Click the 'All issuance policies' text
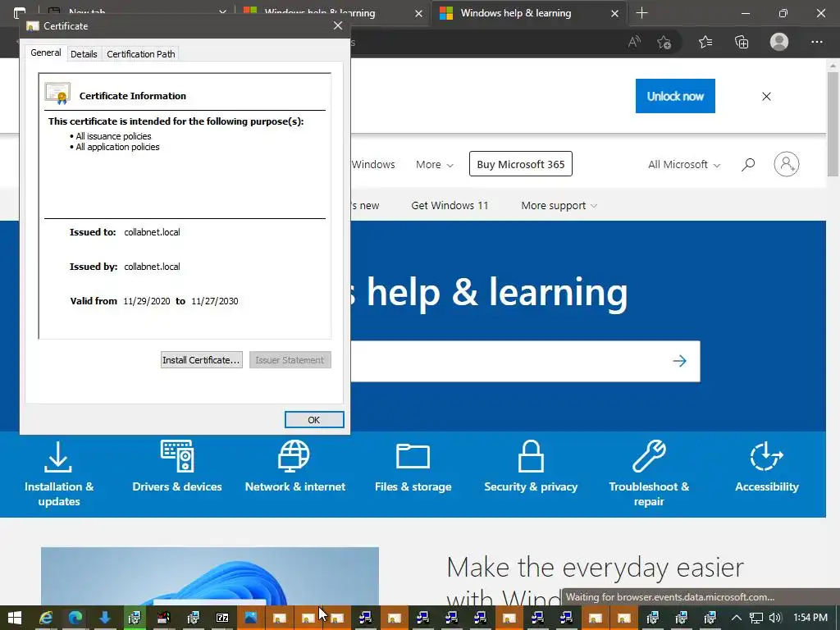 click(x=113, y=136)
